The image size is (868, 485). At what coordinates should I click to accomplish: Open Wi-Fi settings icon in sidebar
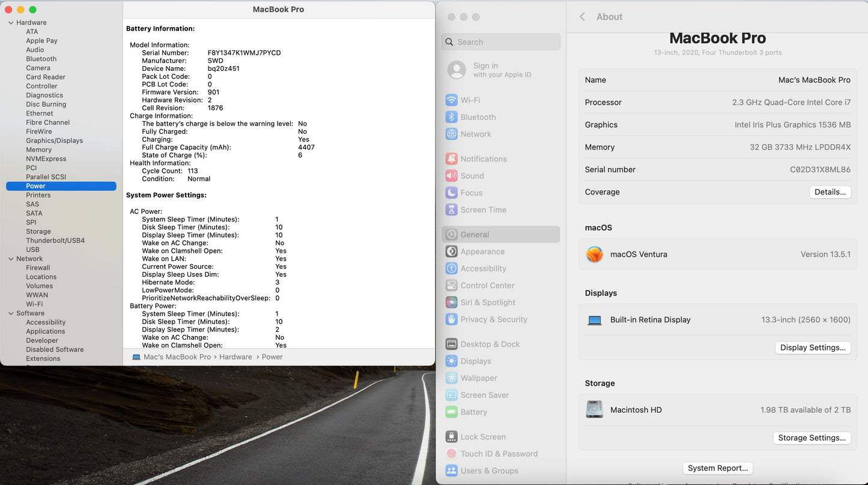point(451,100)
